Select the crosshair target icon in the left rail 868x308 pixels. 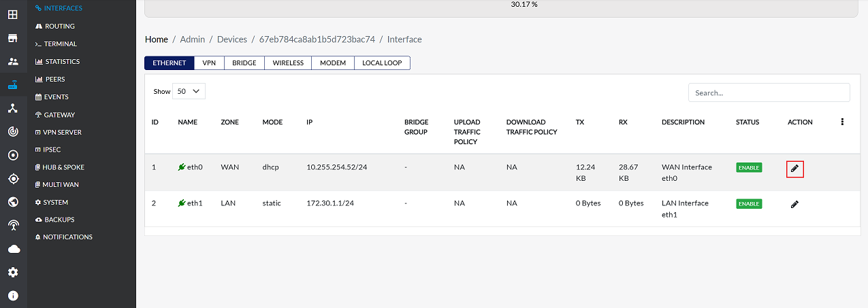pyautogui.click(x=13, y=179)
